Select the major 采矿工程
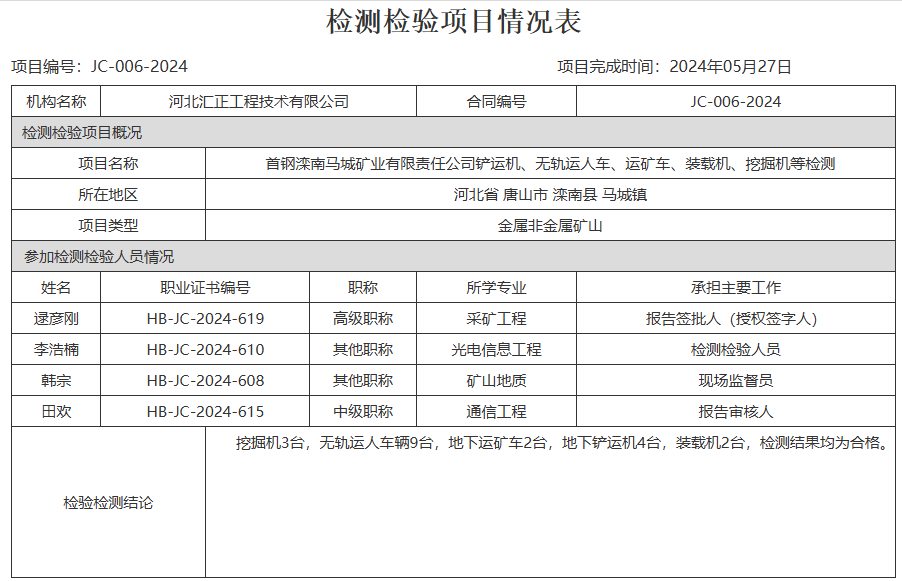The width and height of the screenshot is (902, 581). (x=496, y=319)
